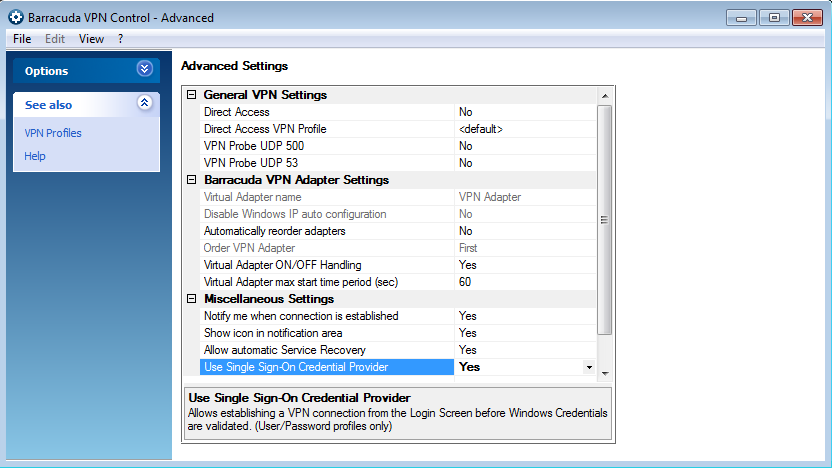The height and width of the screenshot is (468, 833).
Task: Click the No value of VPN Probe UDP 500
Action: (x=465, y=146)
